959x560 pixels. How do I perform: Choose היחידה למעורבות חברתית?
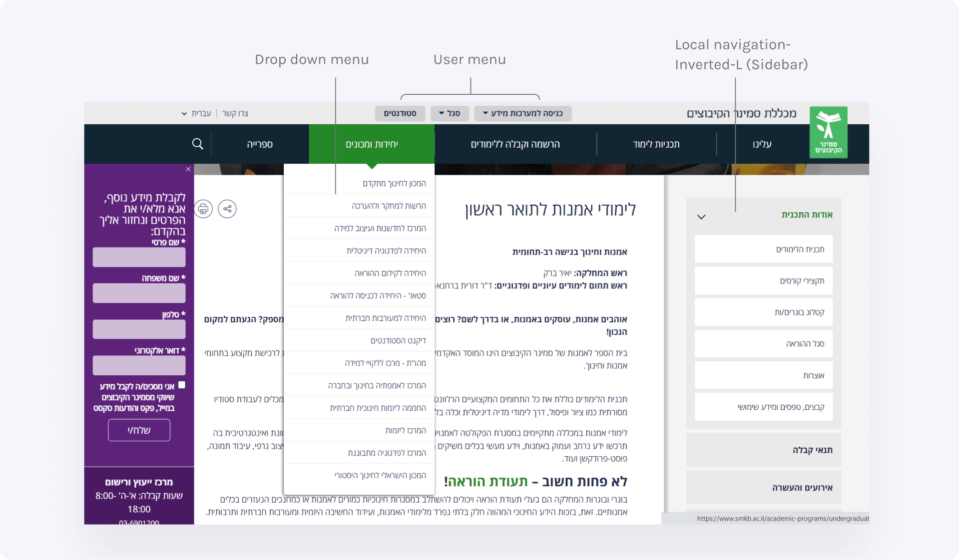click(359, 318)
